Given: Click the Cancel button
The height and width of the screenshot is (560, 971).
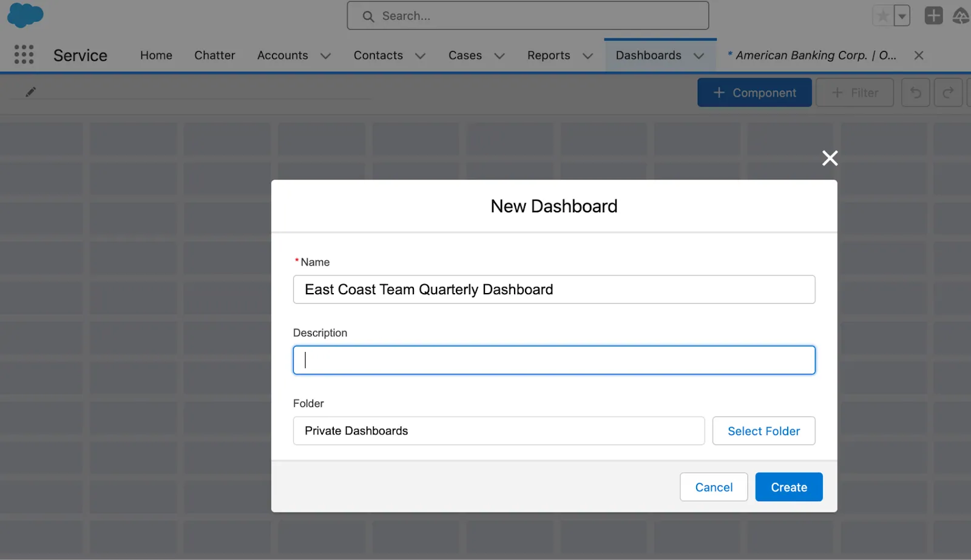Looking at the screenshot, I should coord(714,487).
